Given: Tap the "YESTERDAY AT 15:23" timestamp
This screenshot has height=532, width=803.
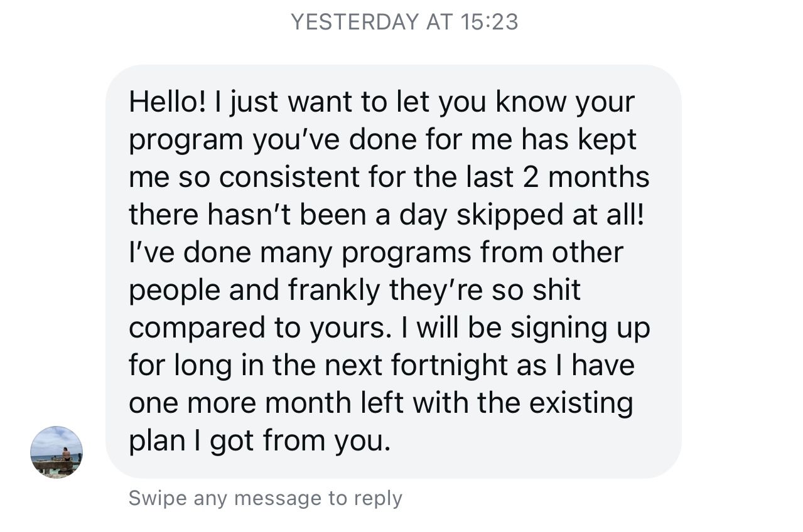Looking at the screenshot, I should (x=404, y=23).
